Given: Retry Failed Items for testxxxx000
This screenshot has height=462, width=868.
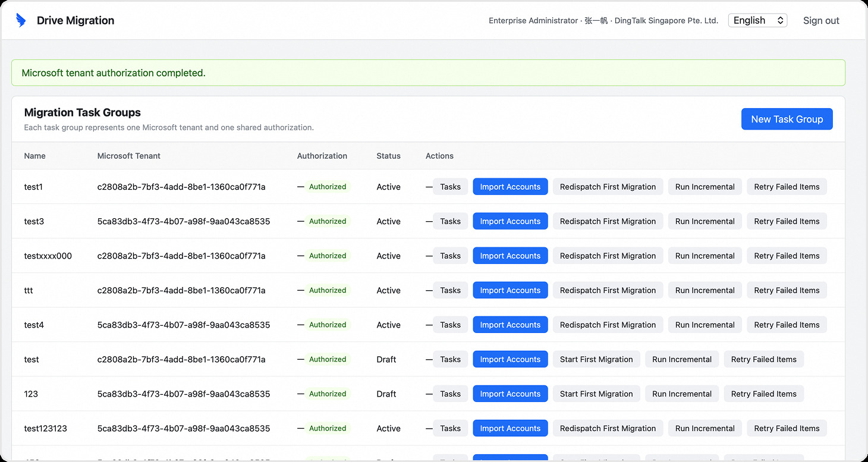Looking at the screenshot, I should point(787,256).
